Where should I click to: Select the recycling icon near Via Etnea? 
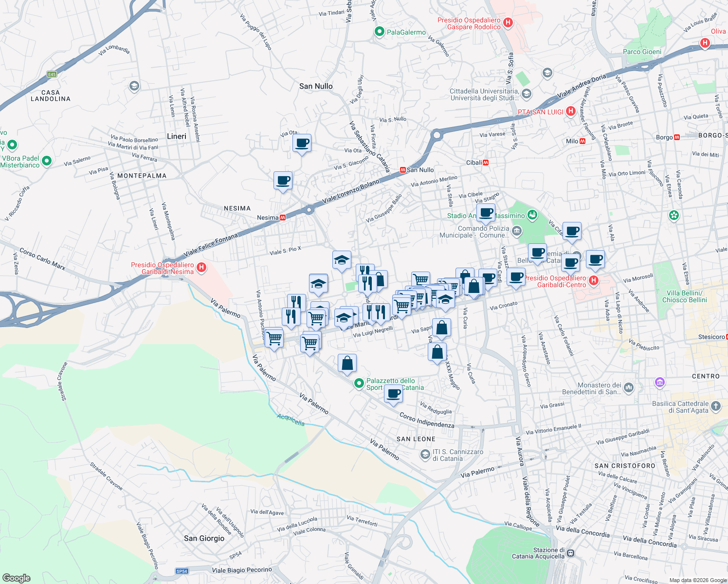pos(674,215)
